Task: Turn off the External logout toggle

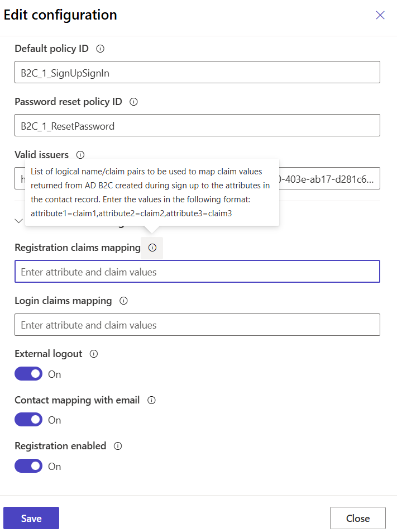Action: [x=28, y=374]
